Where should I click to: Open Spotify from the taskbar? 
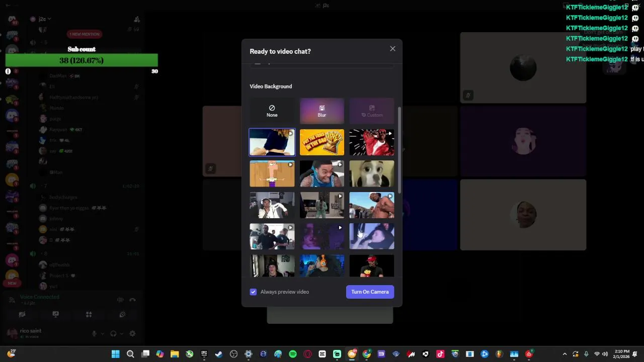(x=293, y=354)
